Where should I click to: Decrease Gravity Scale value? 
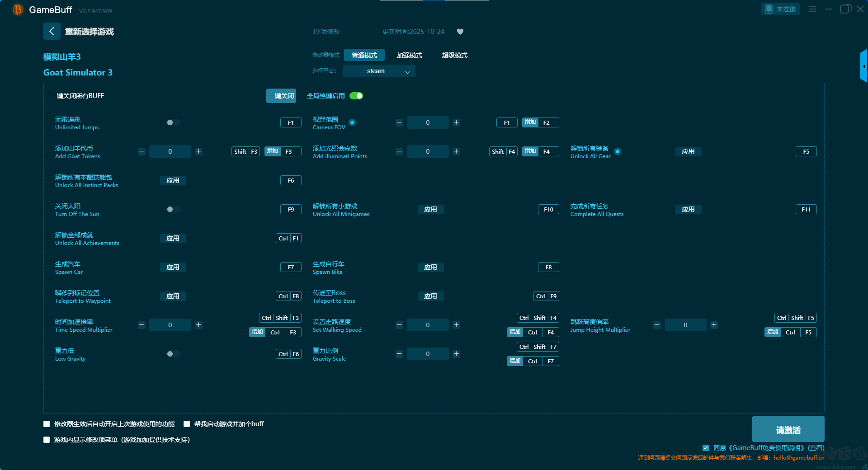[399, 354]
